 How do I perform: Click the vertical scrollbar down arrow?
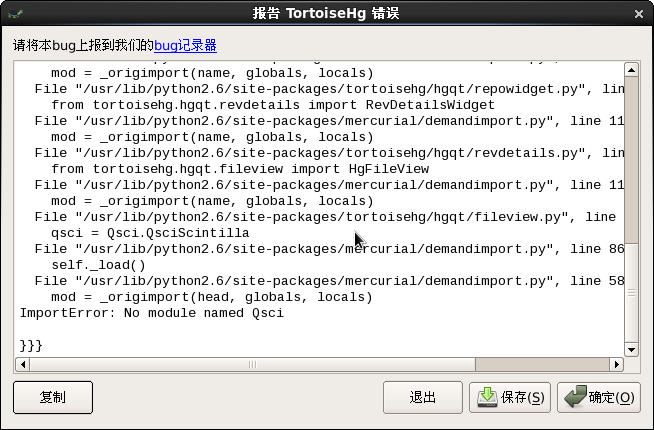(631, 350)
